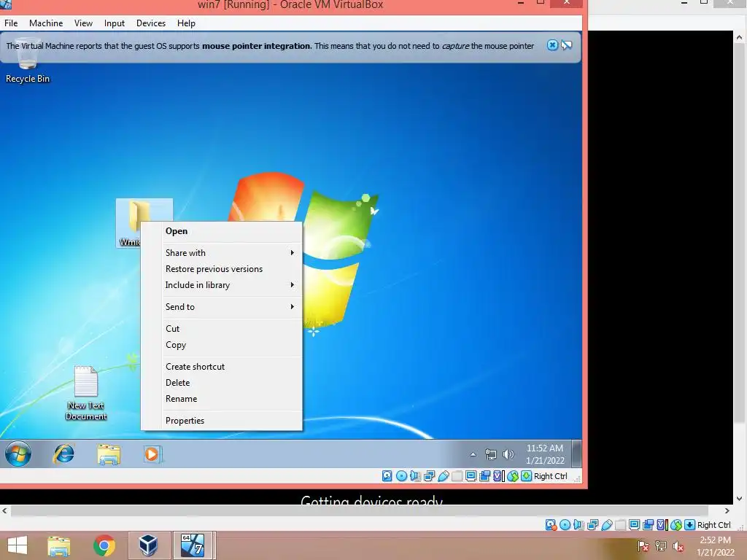Open File Explorer on the host taskbar
The width and height of the screenshot is (747, 560).
[x=58, y=545]
